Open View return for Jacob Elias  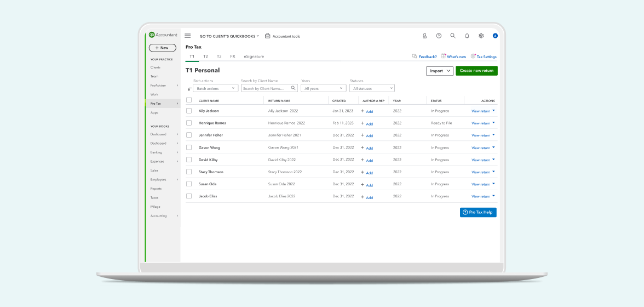(x=481, y=196)
